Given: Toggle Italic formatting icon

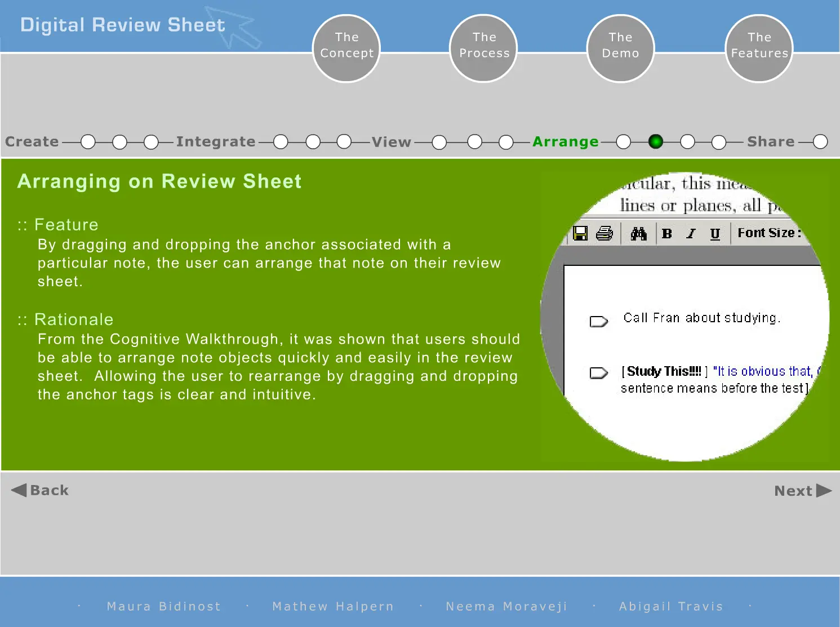Looking at the screenshot, I should coord(691,234).
